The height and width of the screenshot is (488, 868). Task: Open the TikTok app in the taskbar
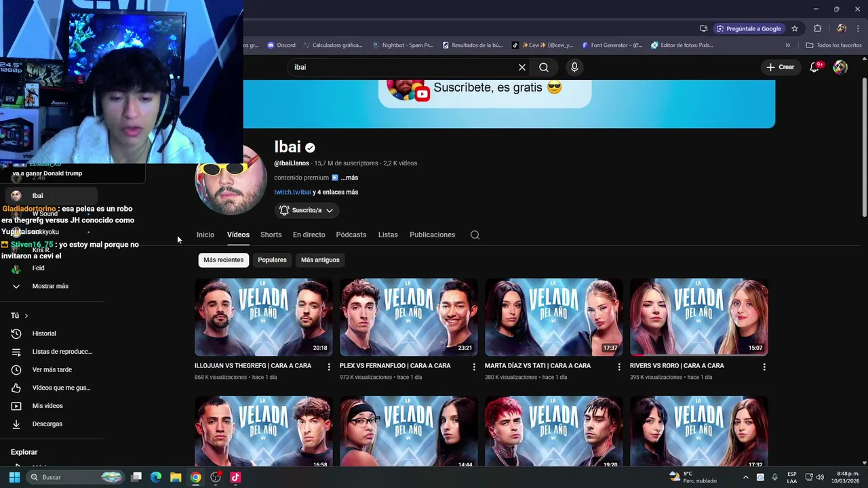235,477
